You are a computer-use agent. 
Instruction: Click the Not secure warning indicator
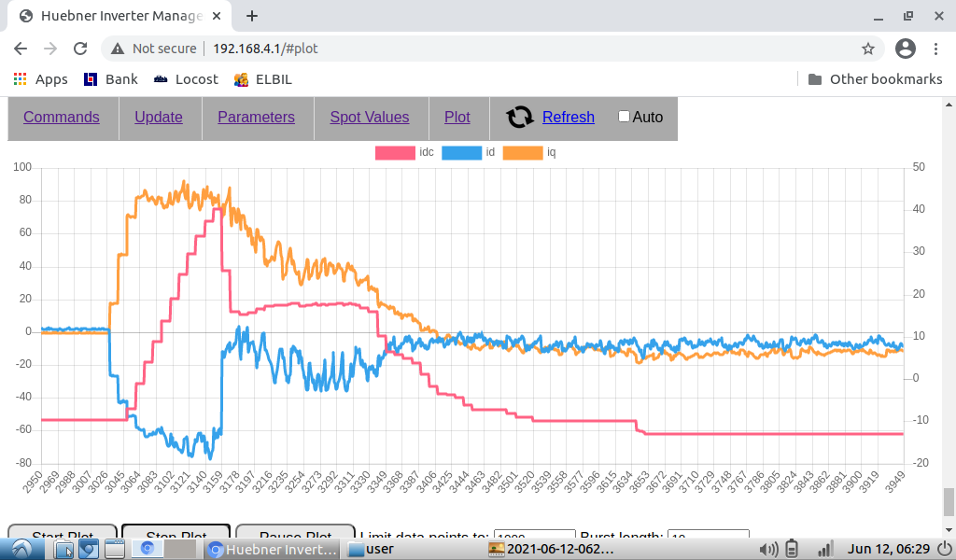154,49
